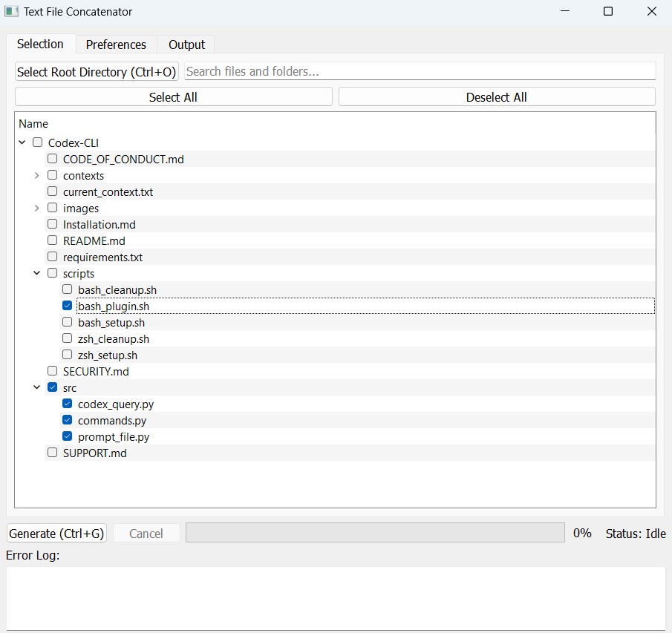Check the README.md checkbox

point(52,240)
